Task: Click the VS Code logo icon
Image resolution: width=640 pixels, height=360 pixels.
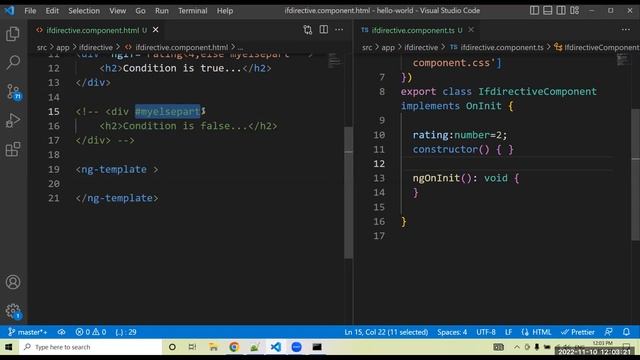Action: tap(9, 11)
